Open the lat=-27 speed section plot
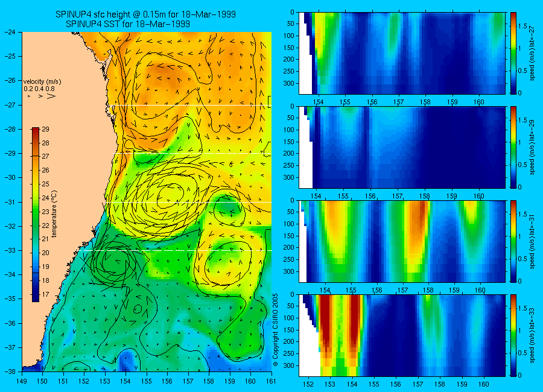Viewport: 543px width, 392px height. point(402,53)
